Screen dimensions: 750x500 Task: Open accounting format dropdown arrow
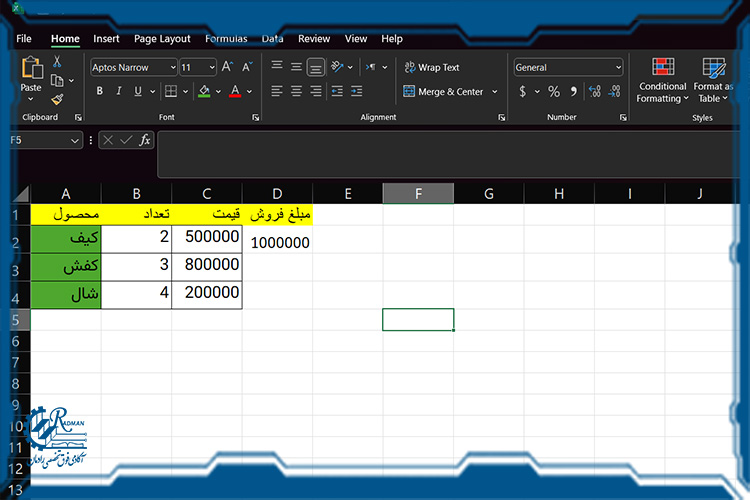coord(537,91)
